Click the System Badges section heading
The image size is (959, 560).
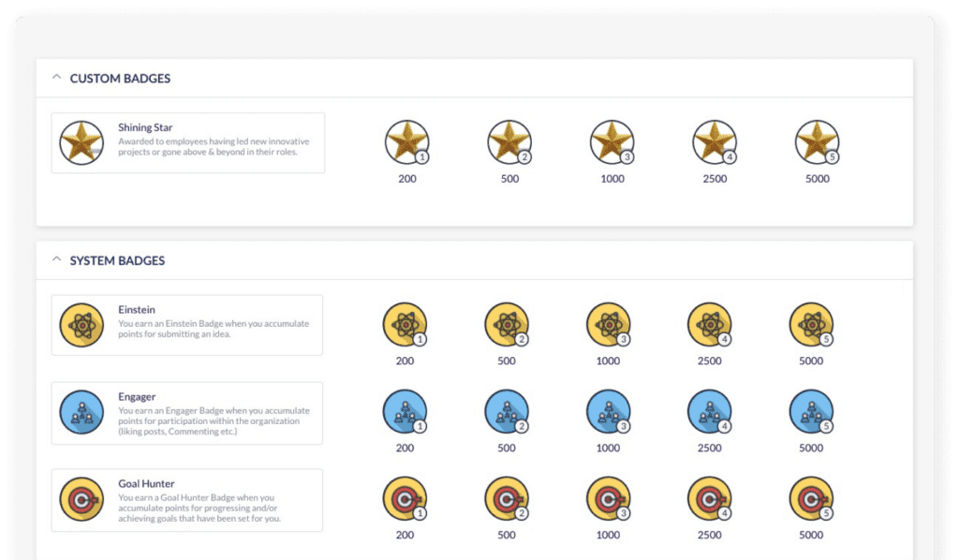pos(117,260)
